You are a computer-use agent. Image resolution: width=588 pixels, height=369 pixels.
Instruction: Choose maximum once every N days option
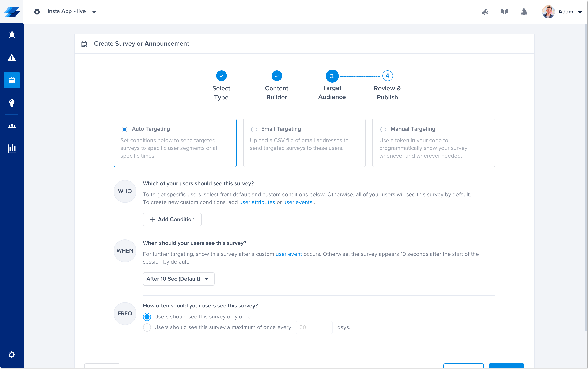coord(147,327)
